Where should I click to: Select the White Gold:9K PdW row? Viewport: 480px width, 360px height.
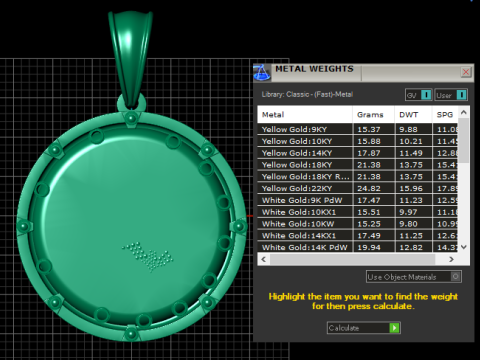click(x=357, y=200)
